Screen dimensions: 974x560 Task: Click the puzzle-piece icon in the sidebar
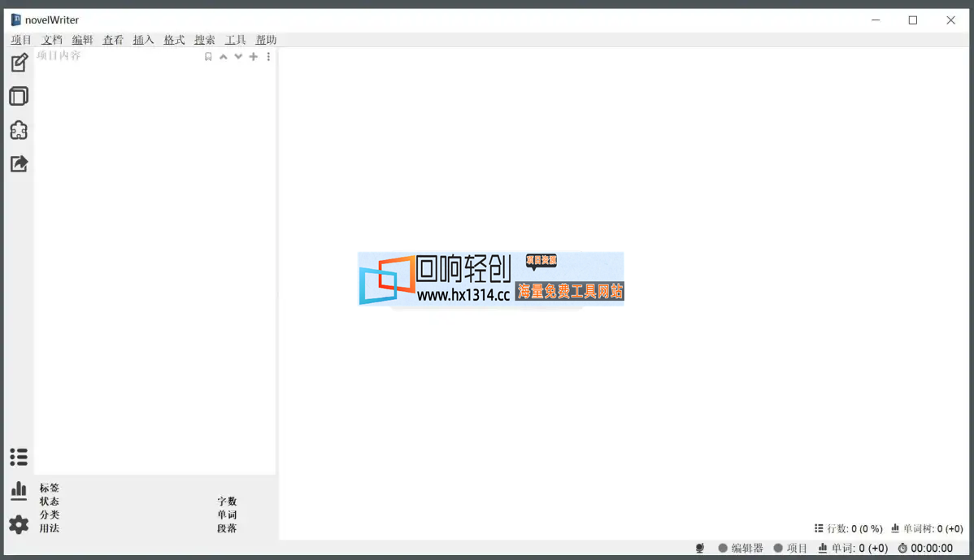(x=19, y=130)
